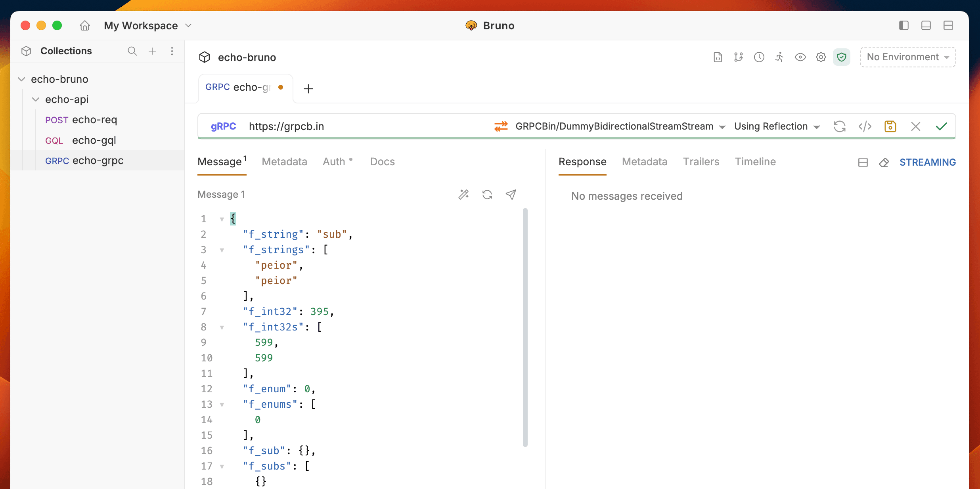Image resolution: width=980 pixels, height=489 pixels.
Task: Click the refresh reflection methods icon
Action: pos(839,126)
